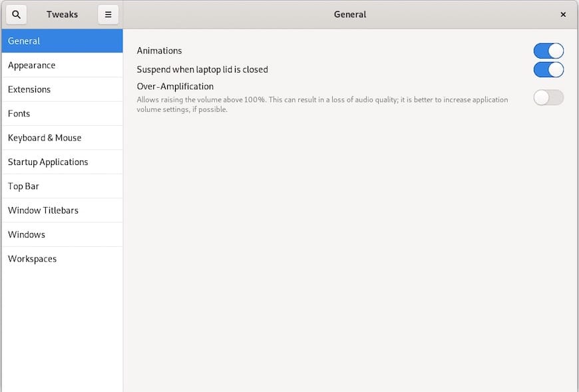Open the hamburger menu in header
The image size is (579, 392).
tap(108, 14)
